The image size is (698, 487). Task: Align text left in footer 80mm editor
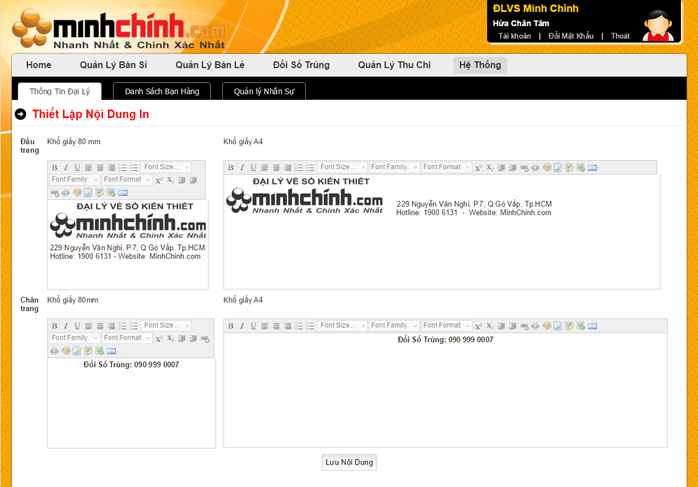click(x=88, y=325)
